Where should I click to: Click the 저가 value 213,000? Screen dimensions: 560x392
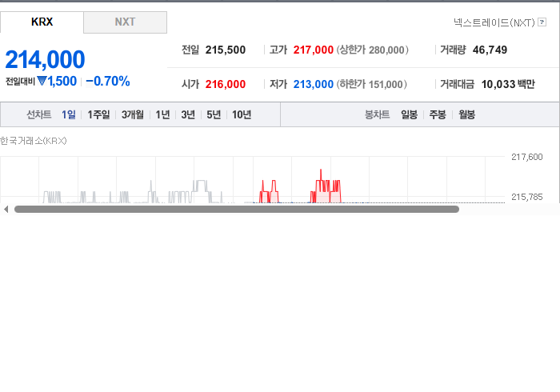coord(314,84)
